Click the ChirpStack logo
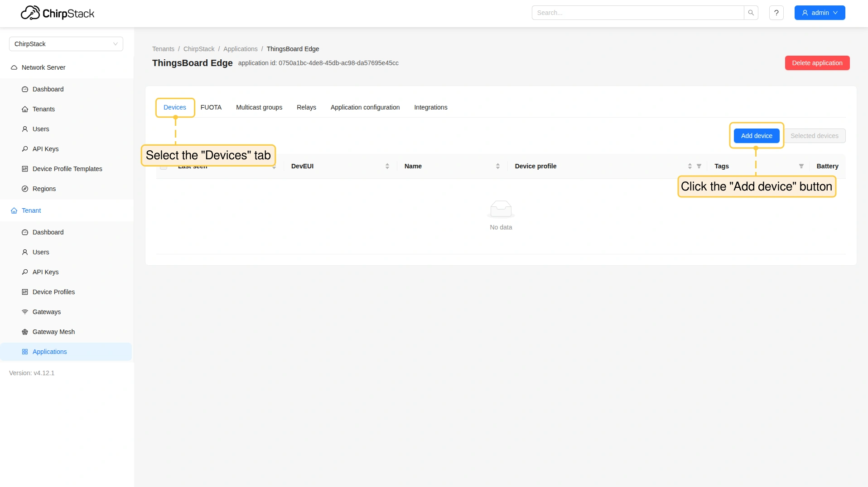The image size is (868, 487). point(58,13)
